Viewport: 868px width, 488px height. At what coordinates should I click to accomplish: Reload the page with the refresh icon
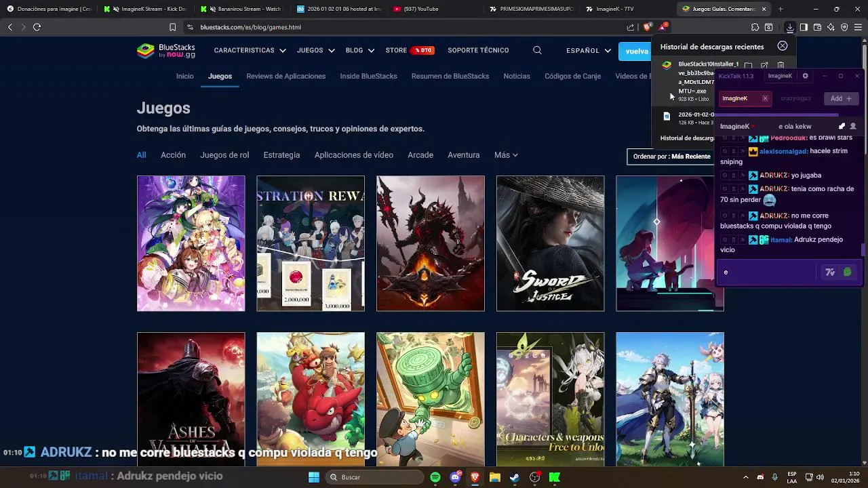point(37,27)
